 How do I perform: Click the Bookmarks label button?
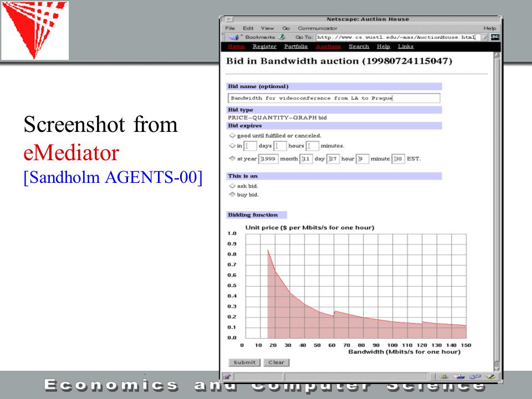(x=260, y=37)
